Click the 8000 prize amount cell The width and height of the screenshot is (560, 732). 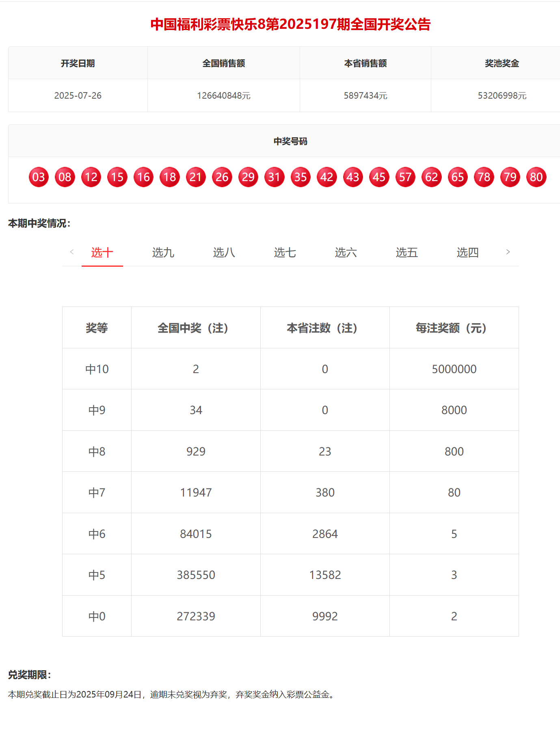[454, 410]
